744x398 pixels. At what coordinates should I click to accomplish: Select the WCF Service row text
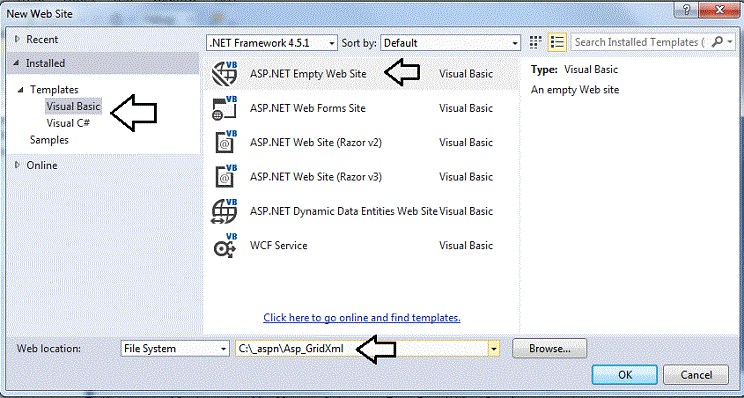(279, 245)
